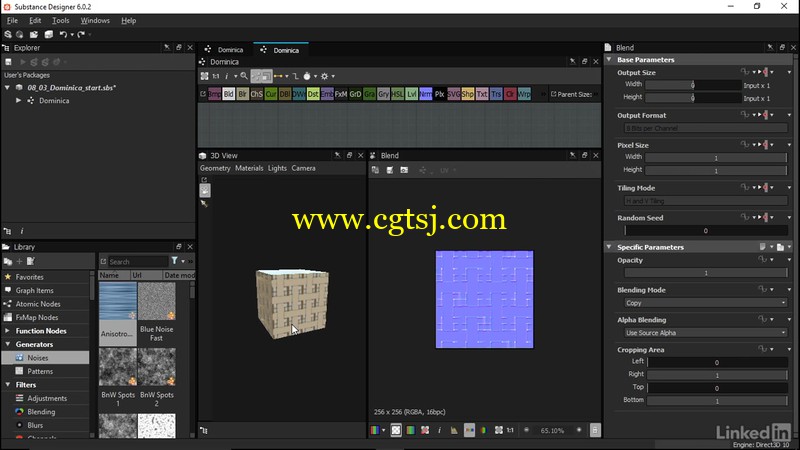Open the Tools menu
Viewport: 800px width, 450px height.
point(61,20)
